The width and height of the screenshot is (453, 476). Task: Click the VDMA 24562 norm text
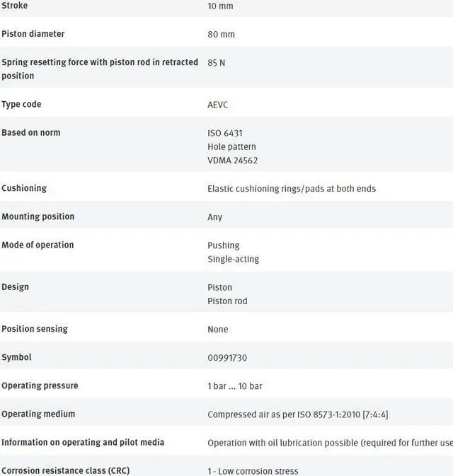click(232, 161)
